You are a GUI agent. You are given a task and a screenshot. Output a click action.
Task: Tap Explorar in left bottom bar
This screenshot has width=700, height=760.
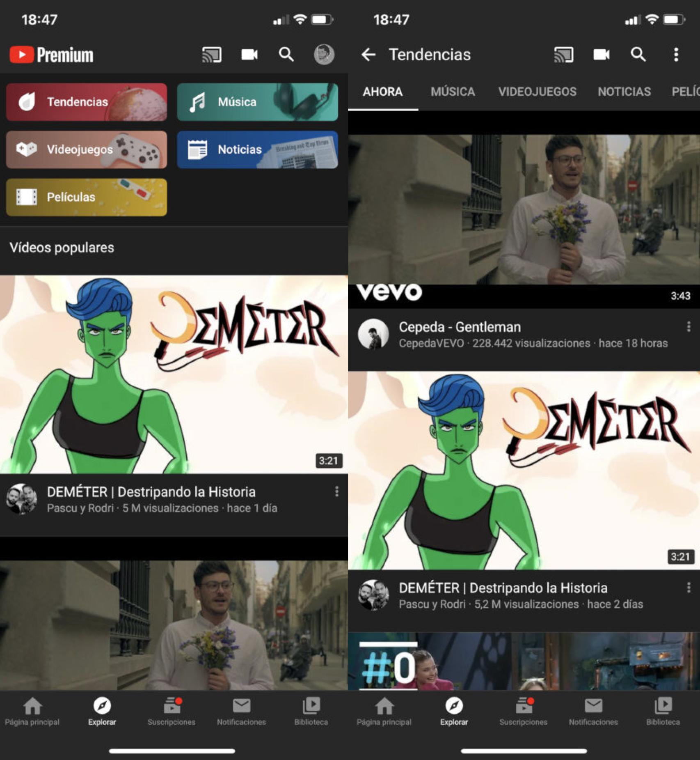[102, 712]
